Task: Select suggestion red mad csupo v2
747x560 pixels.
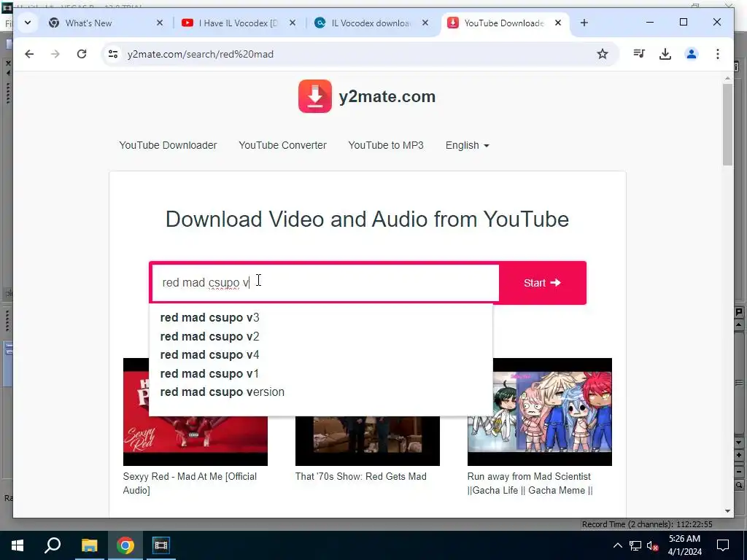Action: [209, 336]
